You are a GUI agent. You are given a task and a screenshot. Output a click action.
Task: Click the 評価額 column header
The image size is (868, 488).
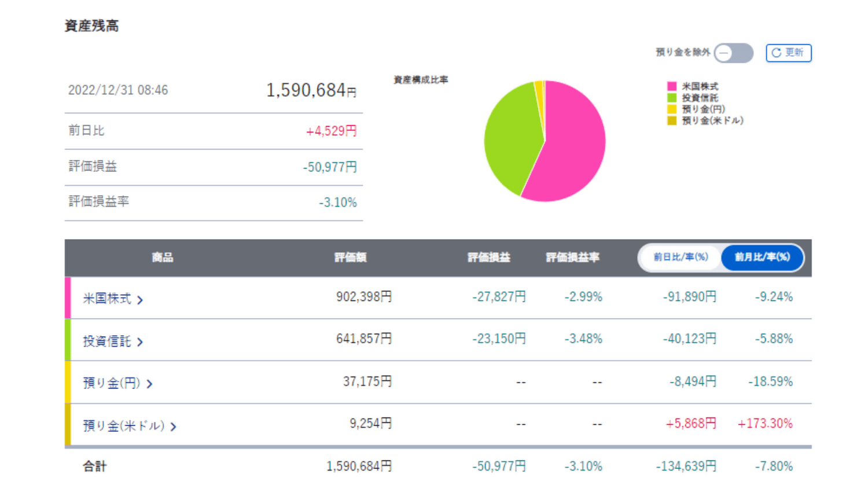350,257
